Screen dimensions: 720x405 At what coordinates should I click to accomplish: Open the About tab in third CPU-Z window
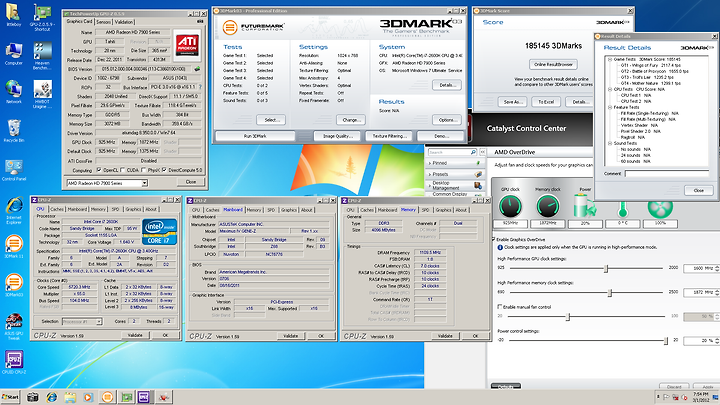click(461, 210)
